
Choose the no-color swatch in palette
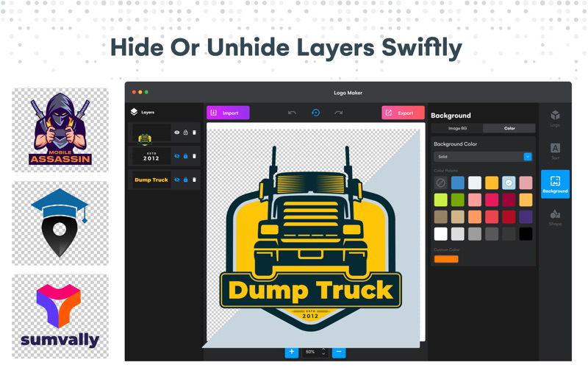tap(440, 183)
